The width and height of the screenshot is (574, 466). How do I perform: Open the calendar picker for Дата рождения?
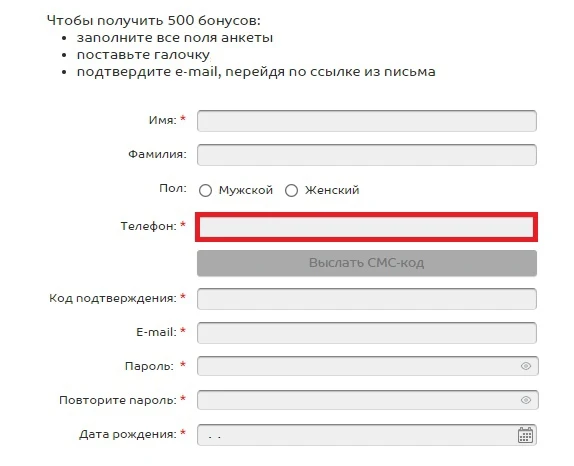point(525,435)
